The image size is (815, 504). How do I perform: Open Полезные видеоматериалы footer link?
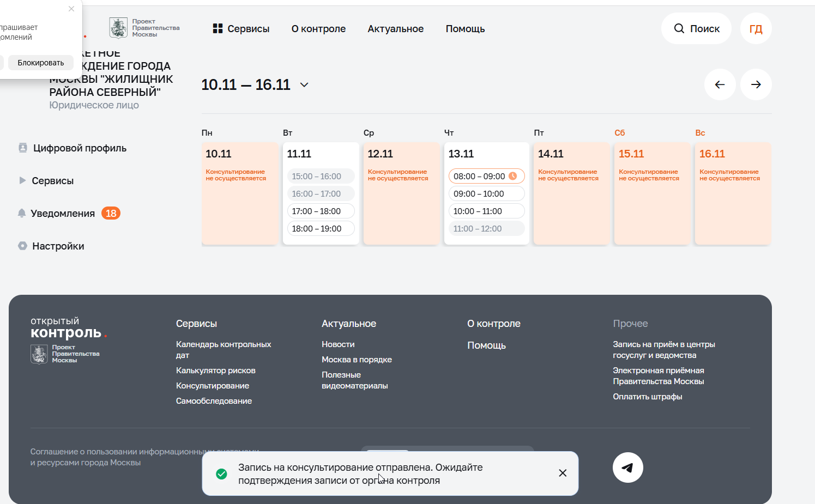tap(355, 380)
